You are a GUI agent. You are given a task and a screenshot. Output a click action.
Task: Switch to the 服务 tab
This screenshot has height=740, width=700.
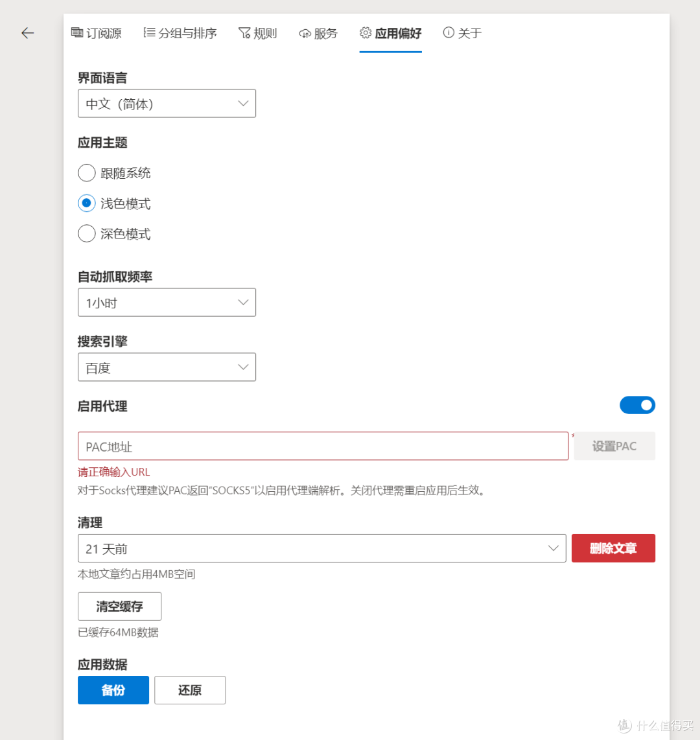(x=318, y=33)
